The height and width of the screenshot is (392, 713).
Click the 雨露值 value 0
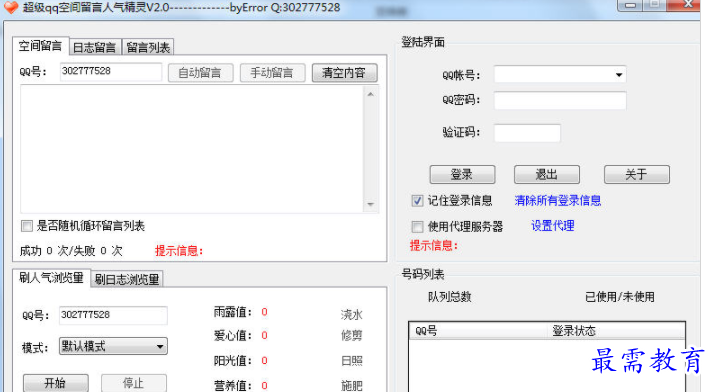pyautogui.click(x=264, y=312)
